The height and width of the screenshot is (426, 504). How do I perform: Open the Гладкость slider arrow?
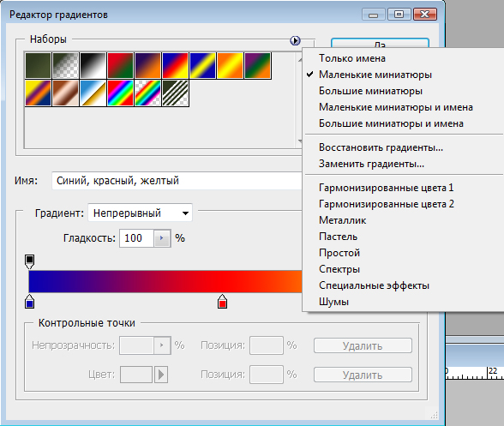click(x=162, y=238)
